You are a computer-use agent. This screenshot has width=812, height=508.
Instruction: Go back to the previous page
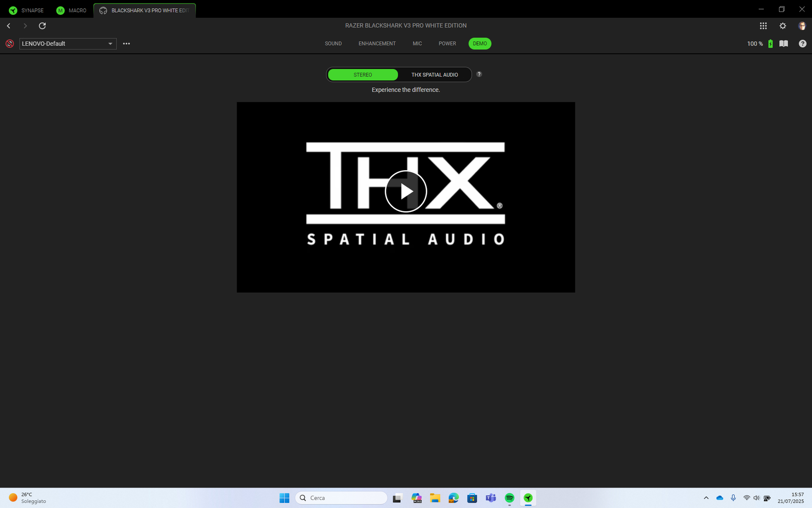tap(9, 25)
